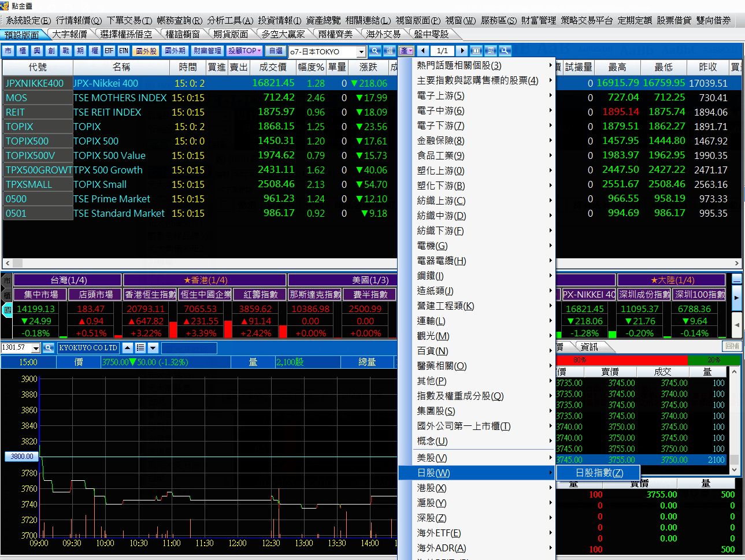This screenshot has height=560, width=745.
Task: Select 日股指數(Z) submenu item
Action: pos(599,473)
